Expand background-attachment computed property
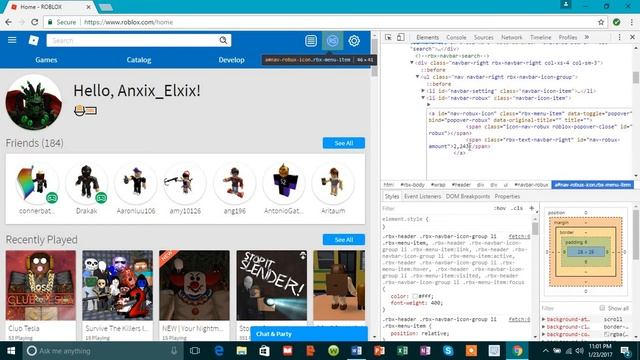Viewport: 640px width, 360px height. tap(543, 319)
